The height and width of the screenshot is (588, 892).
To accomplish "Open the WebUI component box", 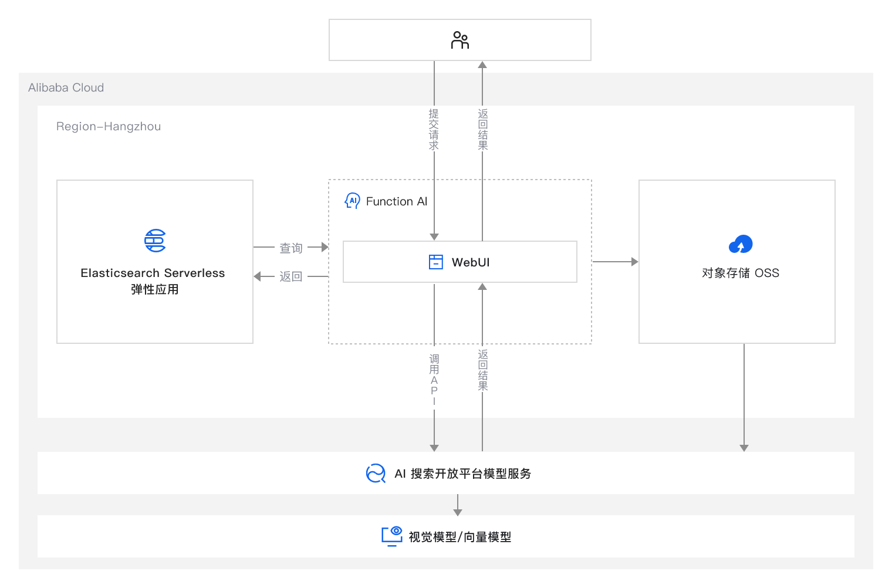I will coord(459,262).
